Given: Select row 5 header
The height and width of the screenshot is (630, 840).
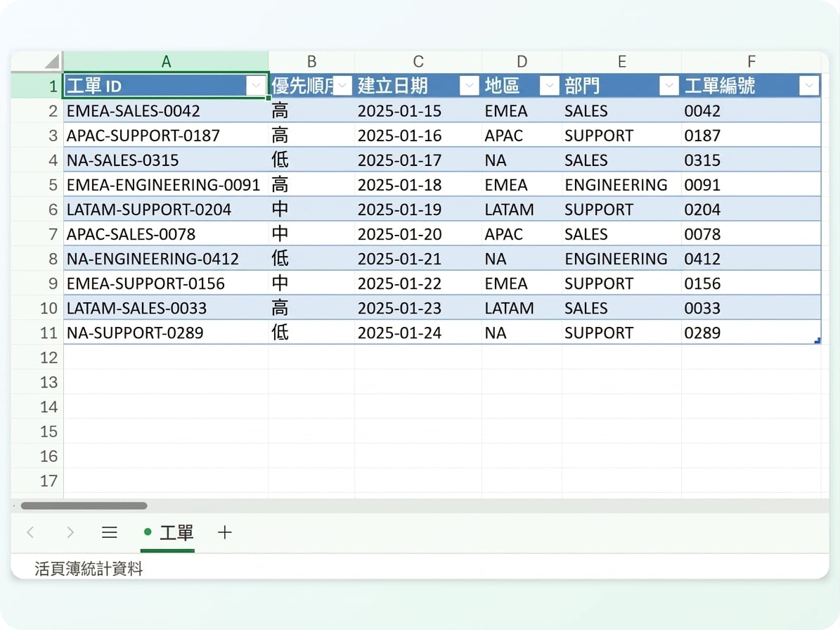Looking at the screenshot, I should click(37, 185).
